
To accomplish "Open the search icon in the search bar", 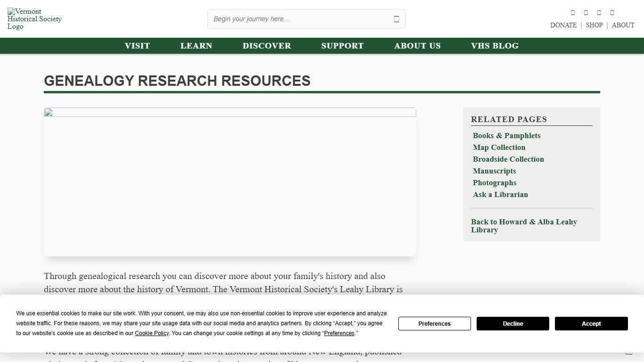I will (x=396, y=18).
